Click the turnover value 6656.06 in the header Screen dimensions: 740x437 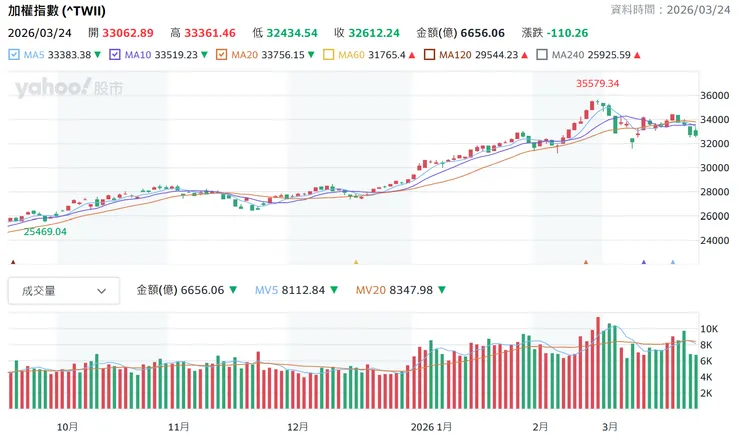482,33
